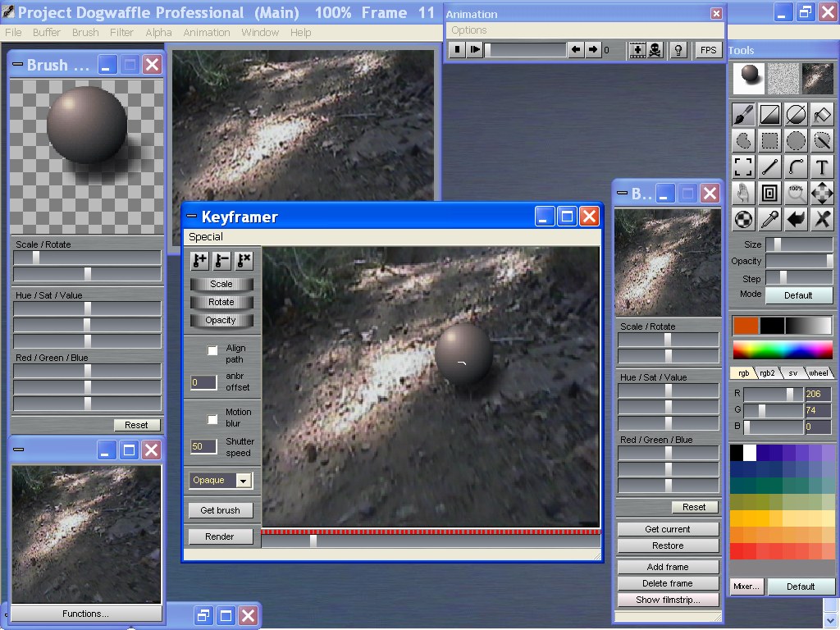Click the 100% zoom magnifier tool
The width and height of the screenshot is (840, 630).
click(x=796, y=194)
